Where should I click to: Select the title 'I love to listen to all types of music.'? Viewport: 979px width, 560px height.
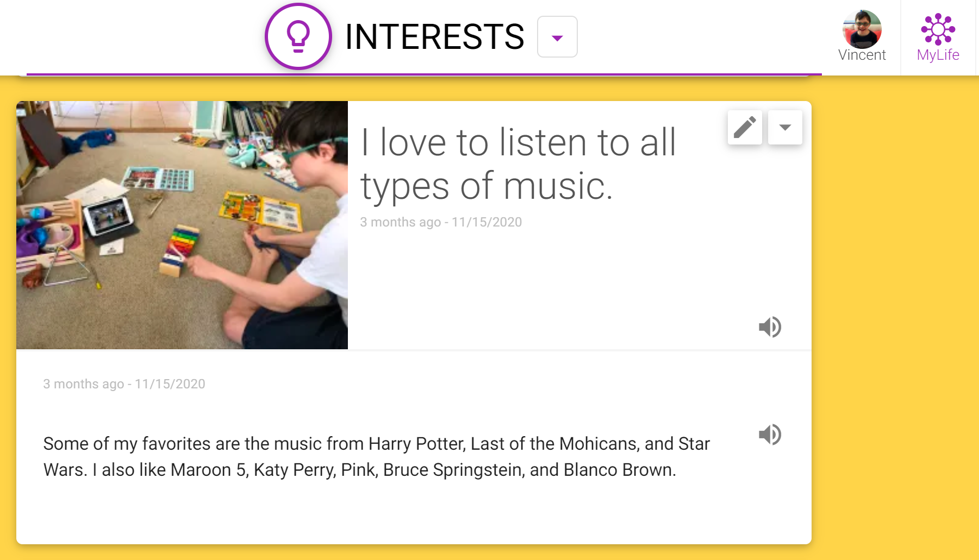click(518, 164)
